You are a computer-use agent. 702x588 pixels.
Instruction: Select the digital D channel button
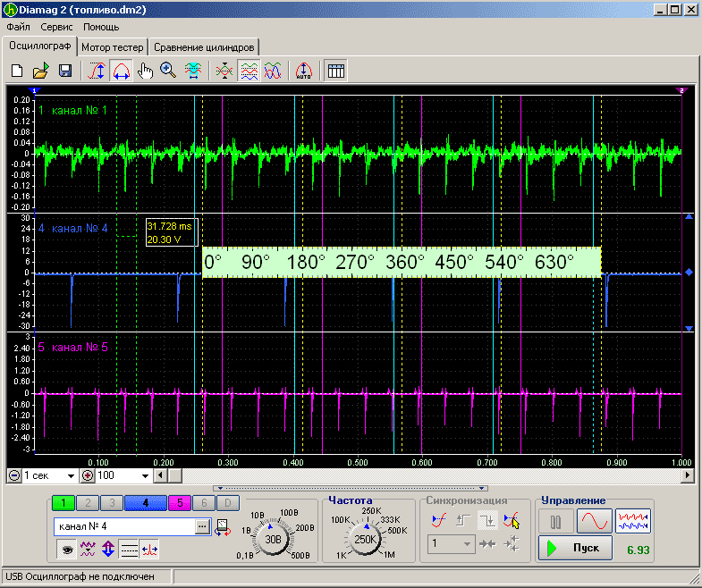point(227,503)
